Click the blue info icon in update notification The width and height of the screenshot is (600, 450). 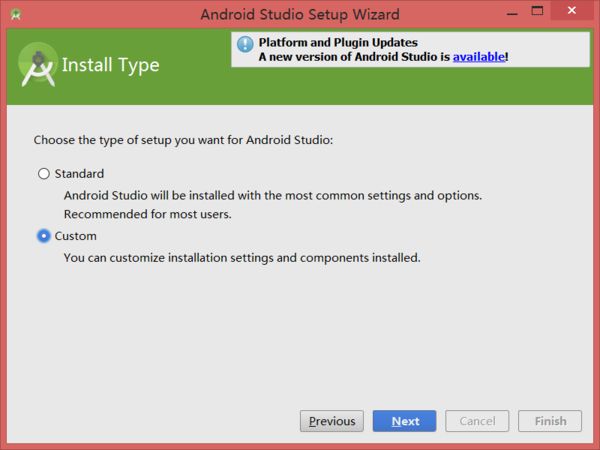tap(245, 44)
